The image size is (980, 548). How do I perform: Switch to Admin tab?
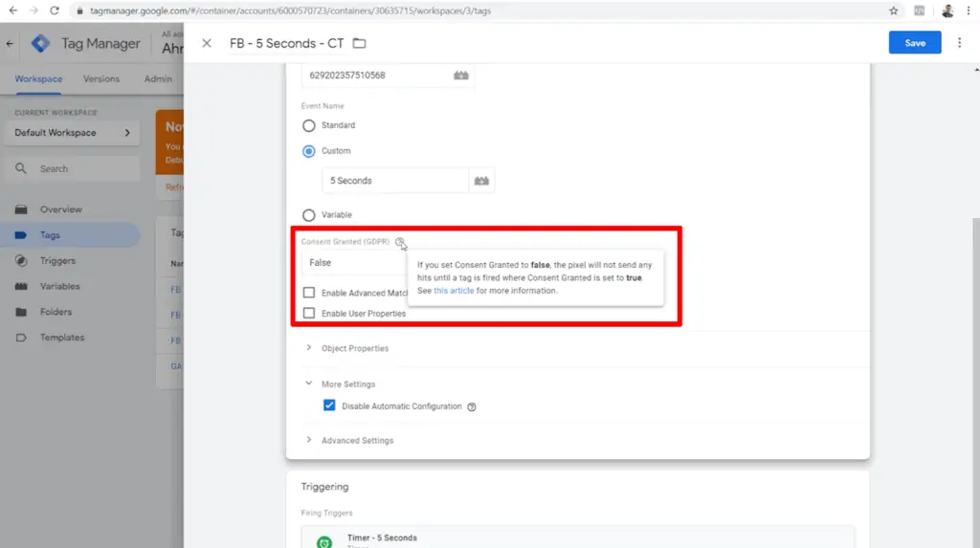[x=158, y=79]
